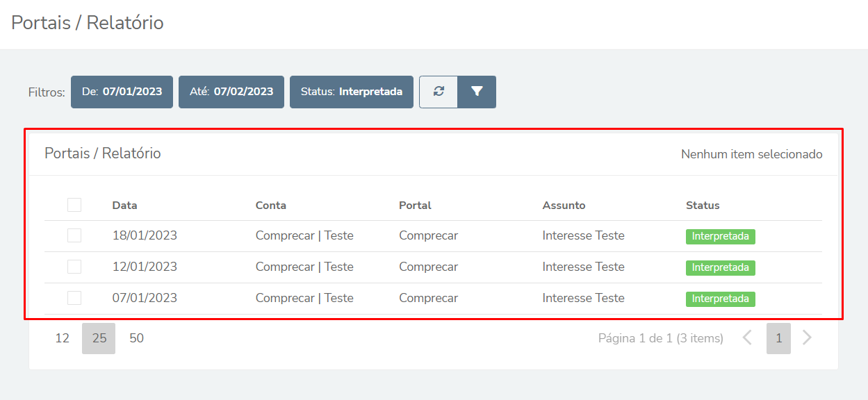The image size is (868, 400).
Task: Set page size to 50
Action: tap(137, 338)
